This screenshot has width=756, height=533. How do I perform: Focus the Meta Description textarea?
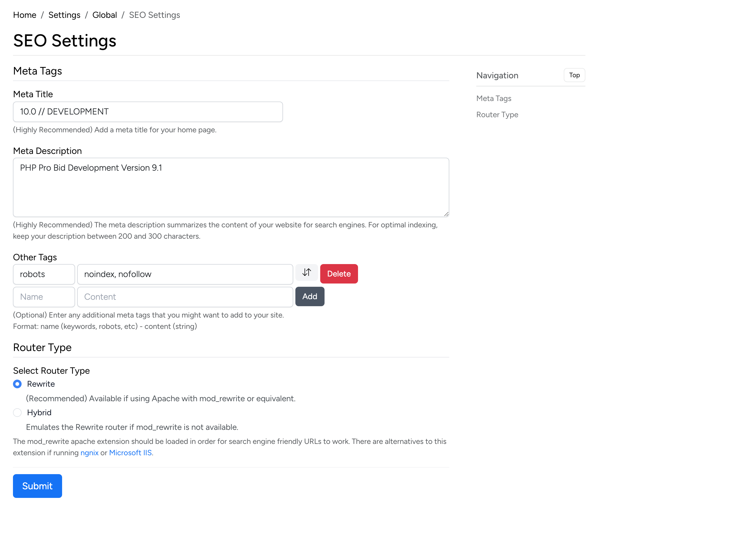(231, 188)
